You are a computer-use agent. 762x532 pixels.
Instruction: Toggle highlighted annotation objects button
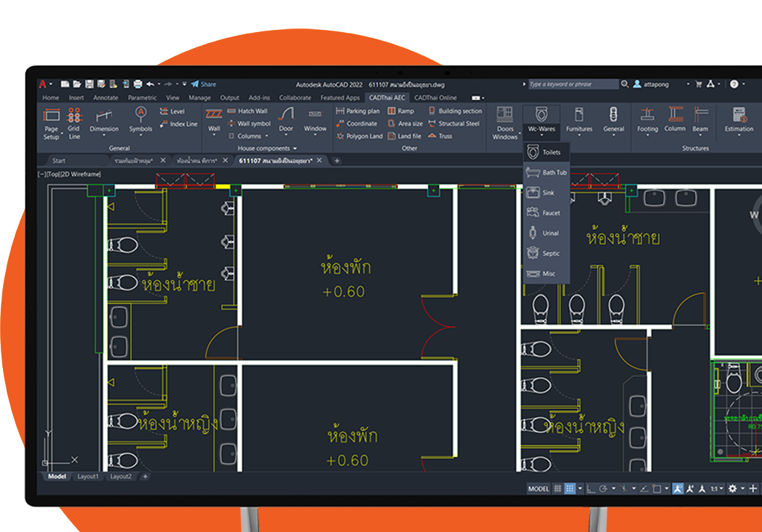(678, 489)
